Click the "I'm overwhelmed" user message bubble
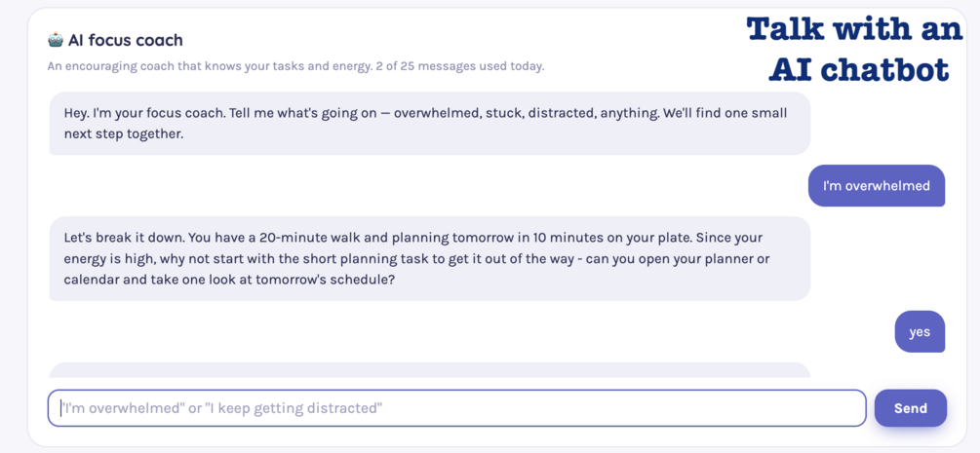This screenshot has width=980, height=453. tap(877, 185)
